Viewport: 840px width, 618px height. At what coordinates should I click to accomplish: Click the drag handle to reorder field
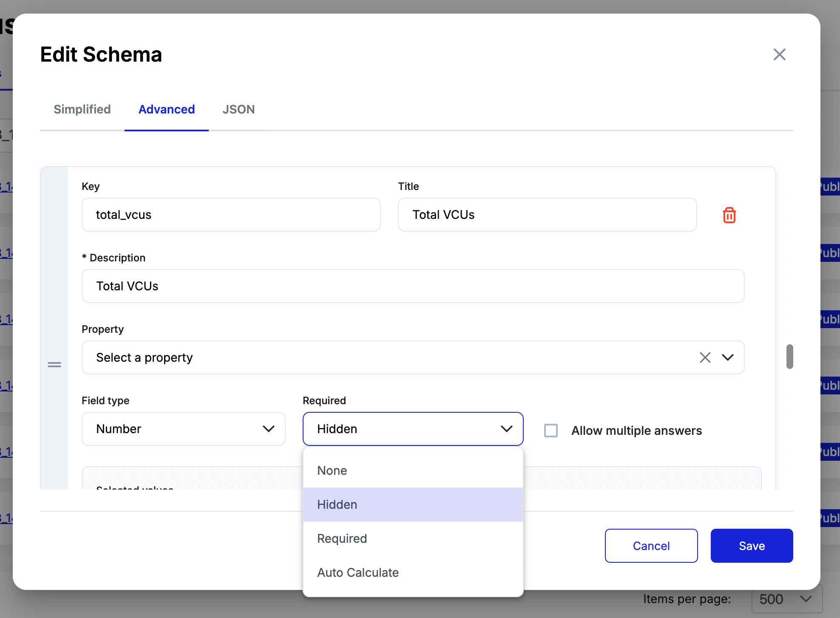[54, 364]
